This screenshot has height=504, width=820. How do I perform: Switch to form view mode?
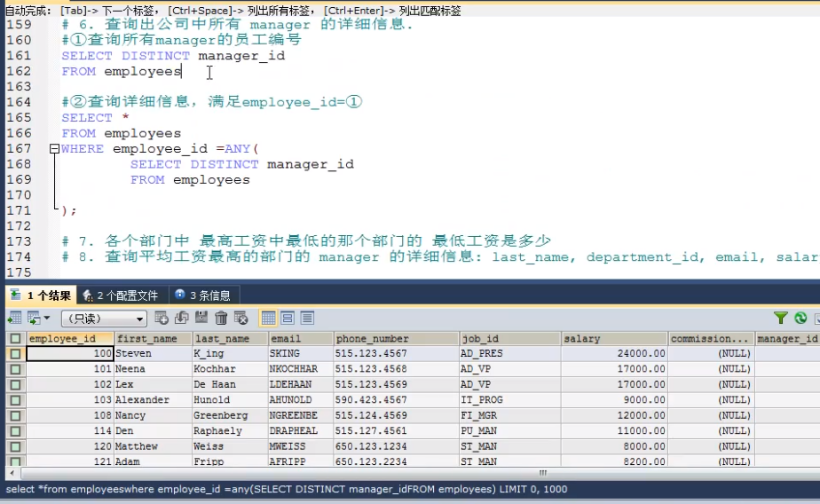click(x=288, y=318)
